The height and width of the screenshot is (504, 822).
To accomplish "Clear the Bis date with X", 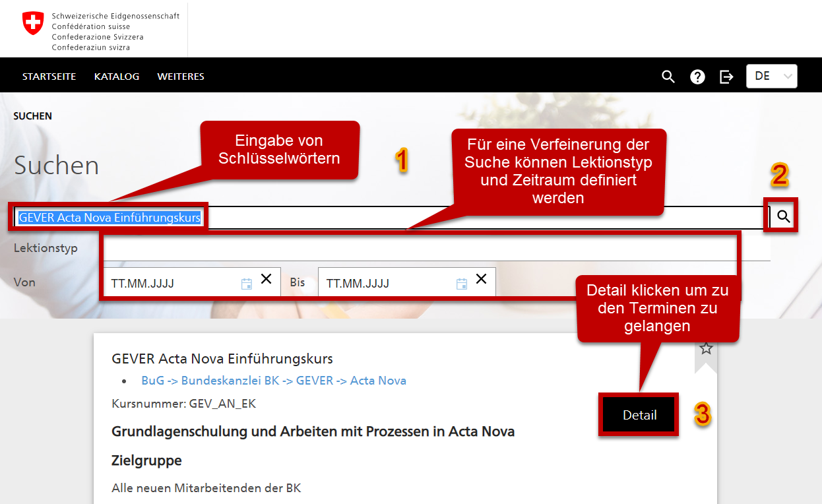I will tap(482, 279).
